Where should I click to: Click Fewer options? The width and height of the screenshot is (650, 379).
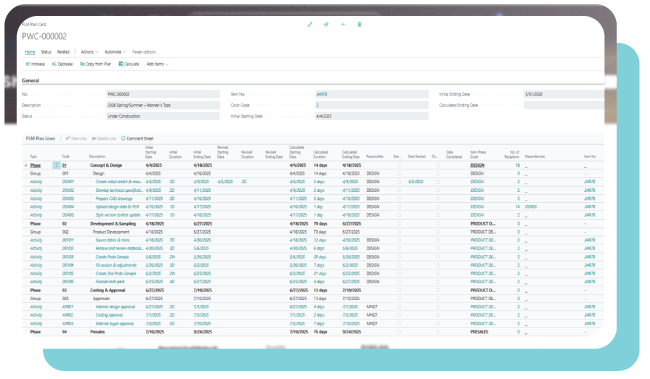click(144, 52)
